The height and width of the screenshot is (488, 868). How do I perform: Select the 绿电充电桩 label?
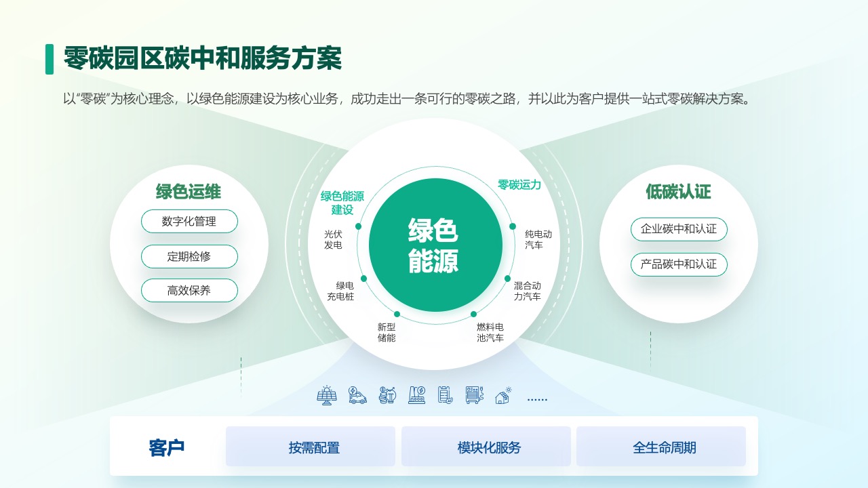tap(340, 291)
